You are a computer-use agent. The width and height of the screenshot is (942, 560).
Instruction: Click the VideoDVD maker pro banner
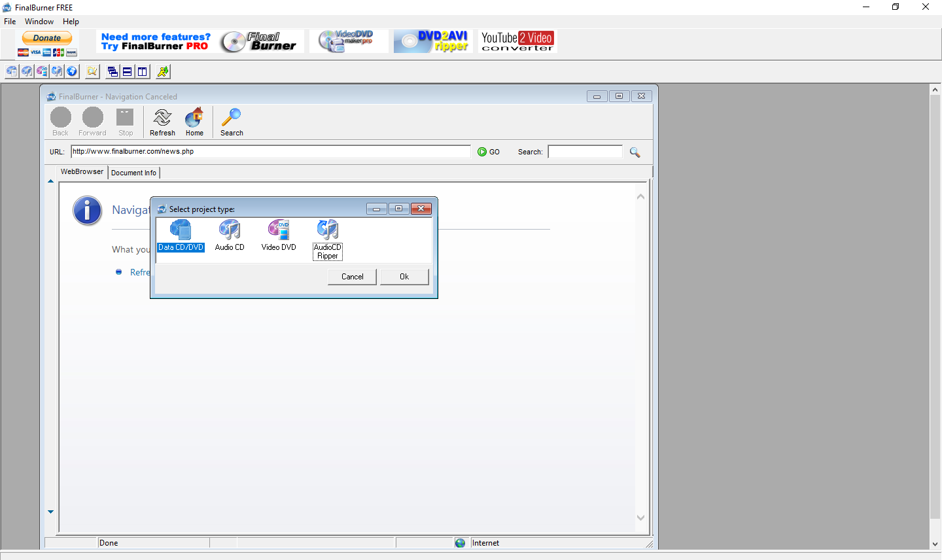(x=349, y=41)
